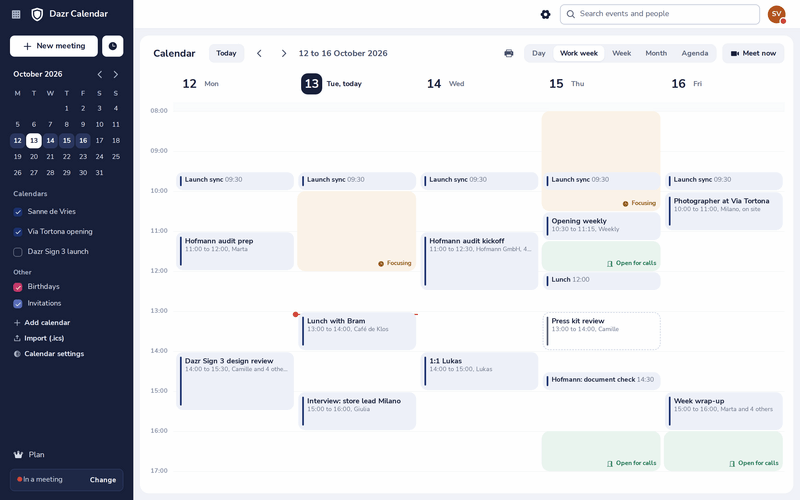Show previous month in mini calendar
Image resolution: width=800 pixels, height=500 pixels.
pyautogui.click(x=100, y=74)
